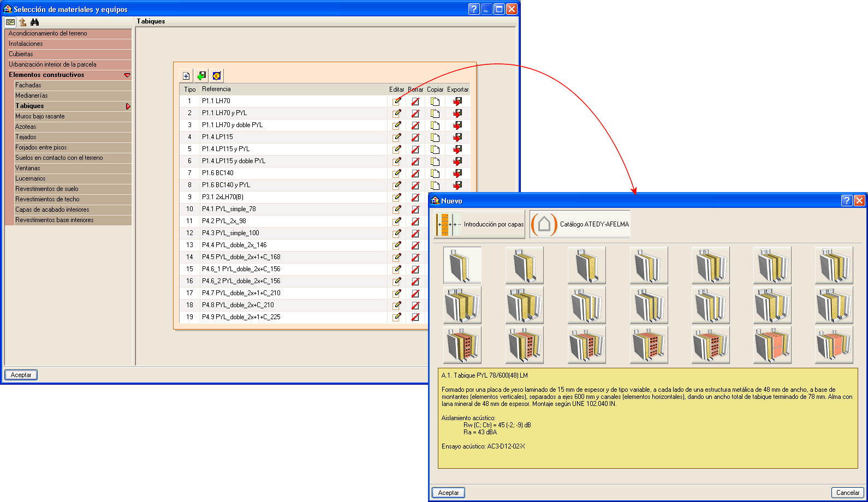The height and width of the screenshot is (502, 868).
Task: Delete the P1.1 LH70 row
Action: [x=415, y=101]
